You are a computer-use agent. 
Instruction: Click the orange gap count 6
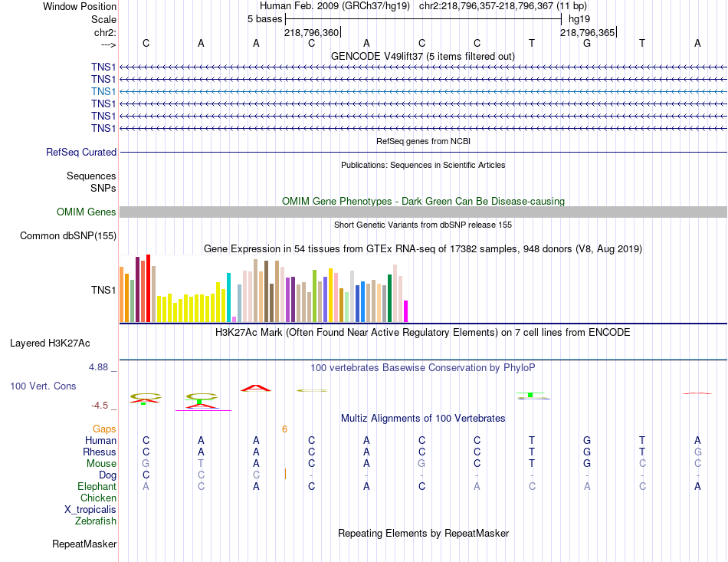tap(284, 429)
